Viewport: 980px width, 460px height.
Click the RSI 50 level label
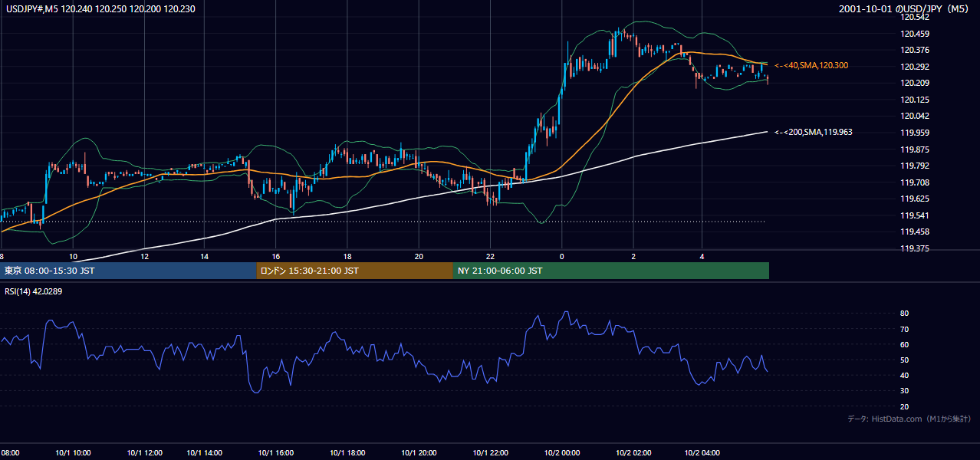coord(904,360)
